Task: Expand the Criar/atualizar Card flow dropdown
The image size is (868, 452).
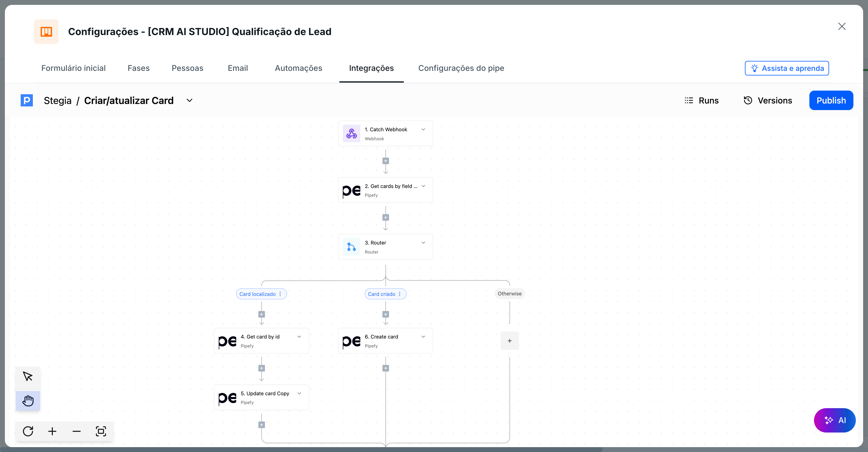Action: click(x=189, y=101)
